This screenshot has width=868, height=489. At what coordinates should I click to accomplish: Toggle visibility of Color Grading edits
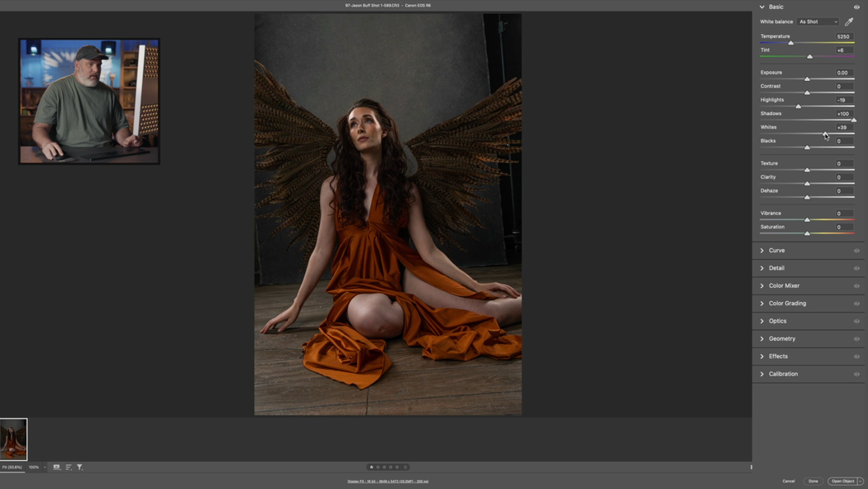(x=856, y=304)
